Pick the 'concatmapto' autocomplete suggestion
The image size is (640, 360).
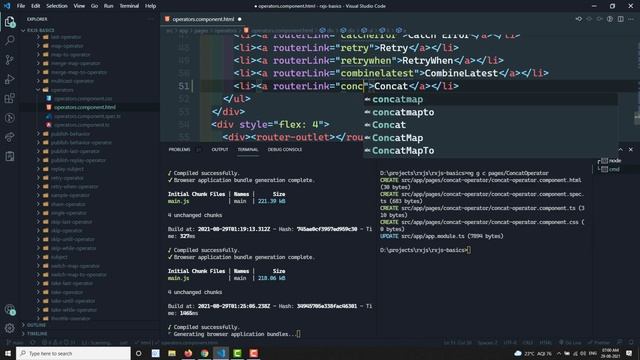(490, 112)
